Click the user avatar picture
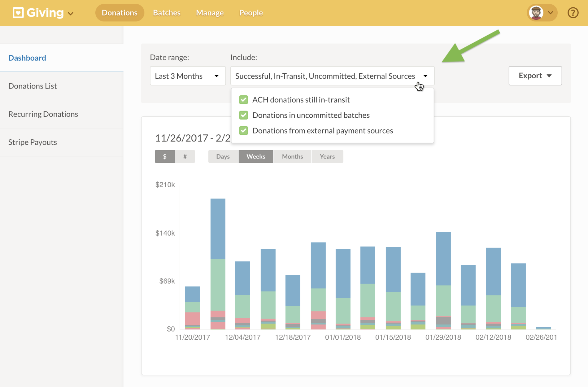The height and width of the screenshot is (387, 588). [536, 12]
